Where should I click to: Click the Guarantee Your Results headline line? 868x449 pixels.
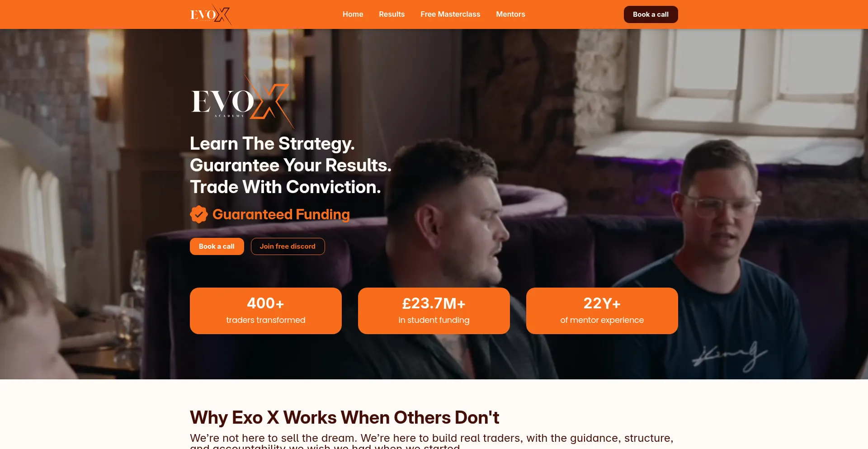291,165
